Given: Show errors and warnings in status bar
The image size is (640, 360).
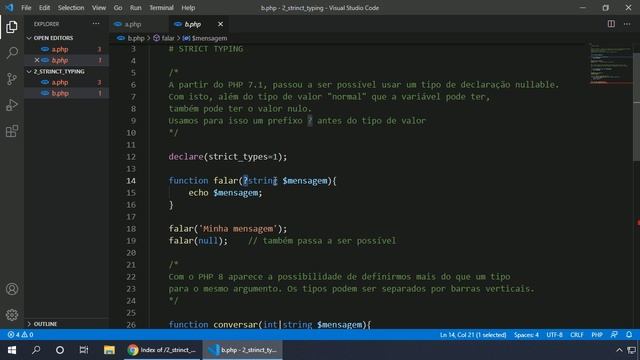Looking at the screenshot, I should 20,335.
